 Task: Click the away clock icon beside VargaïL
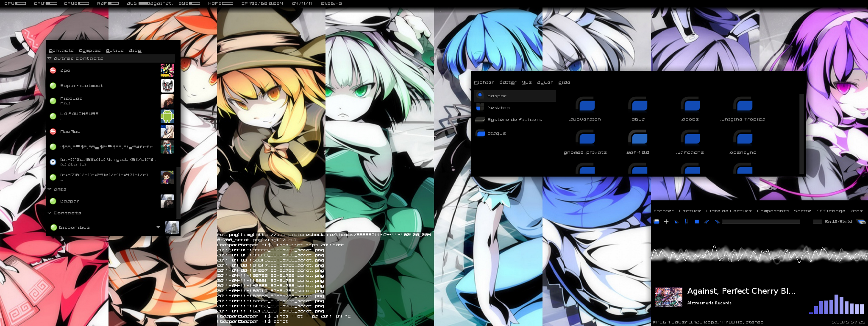(53, 162)
